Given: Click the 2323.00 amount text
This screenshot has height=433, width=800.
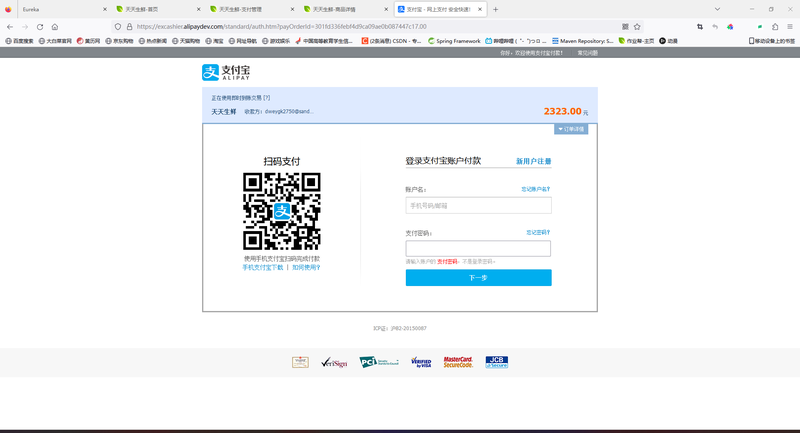Looking at the screenshot, I should point(562,111).
